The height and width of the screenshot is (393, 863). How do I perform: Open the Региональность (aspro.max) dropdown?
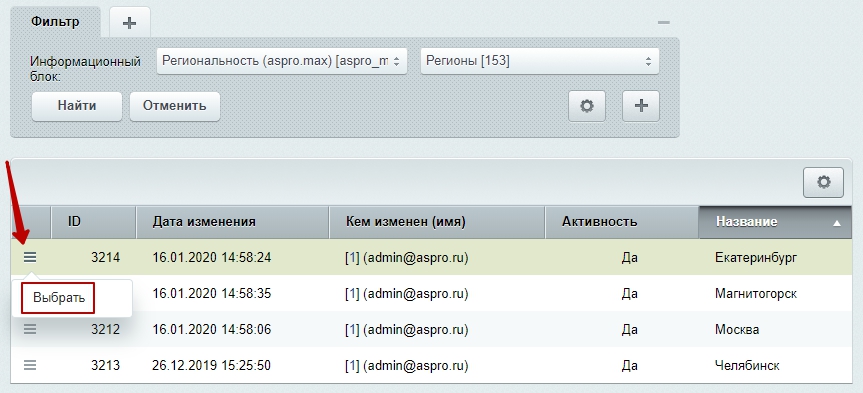coord(282,61)
